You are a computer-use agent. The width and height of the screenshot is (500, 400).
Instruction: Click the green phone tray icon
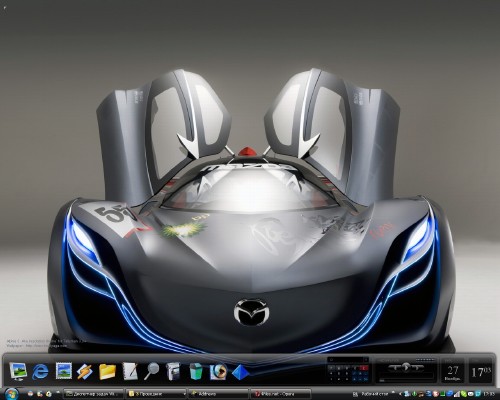click(x=464, y=394)
